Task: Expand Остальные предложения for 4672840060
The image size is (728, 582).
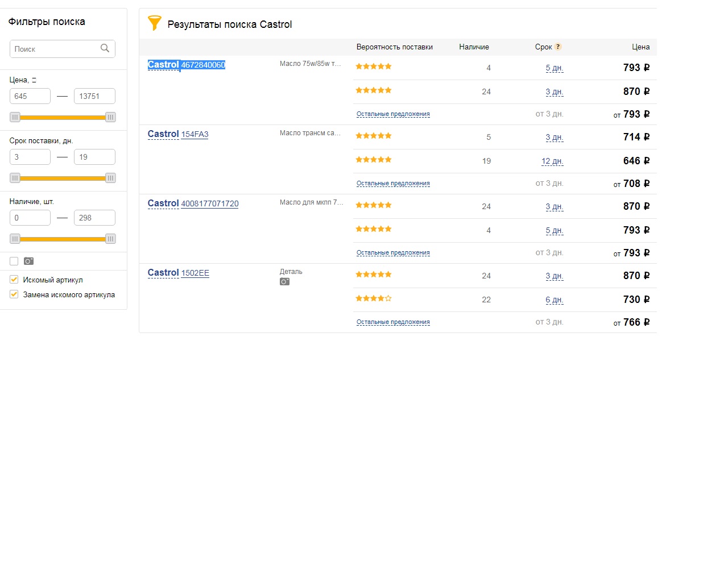Action: [393, 114]
